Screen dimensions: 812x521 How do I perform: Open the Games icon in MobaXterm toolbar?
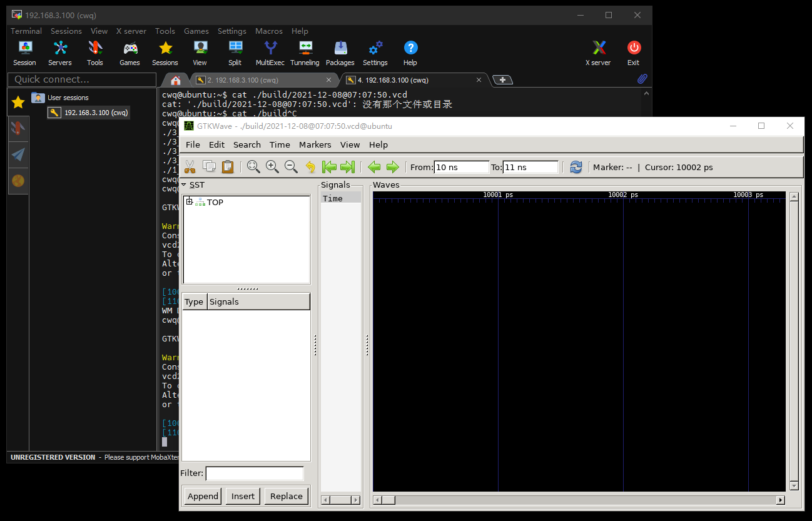(130, 53)
